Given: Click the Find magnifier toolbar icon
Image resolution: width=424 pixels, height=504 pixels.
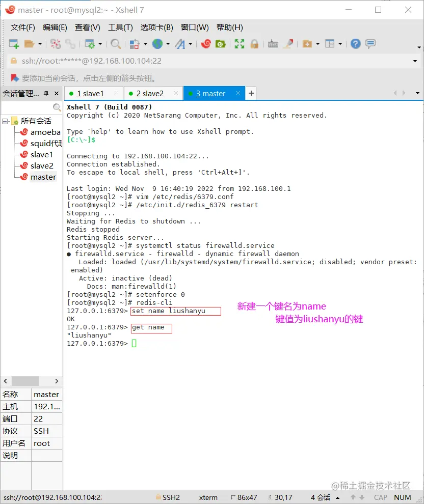Looking at the screenshot, I should (116, 44).
